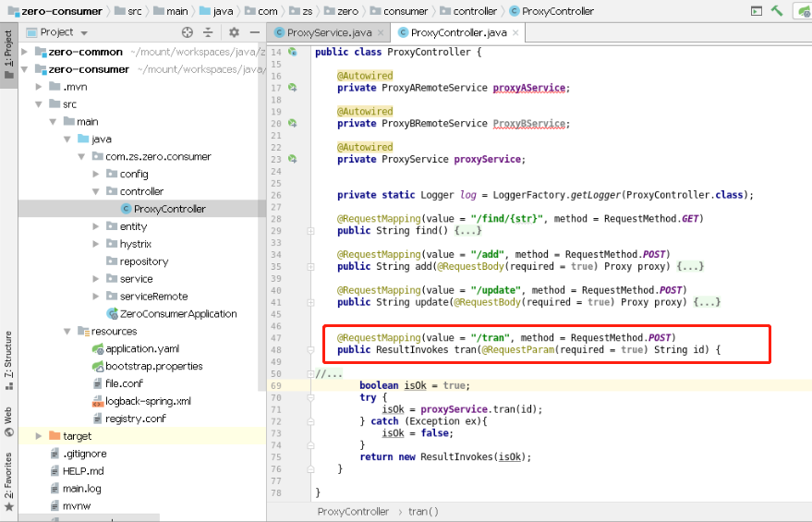This screenshot has height=522, width=812.
Task: Expand the zero-common module
Action: [24, 52]
